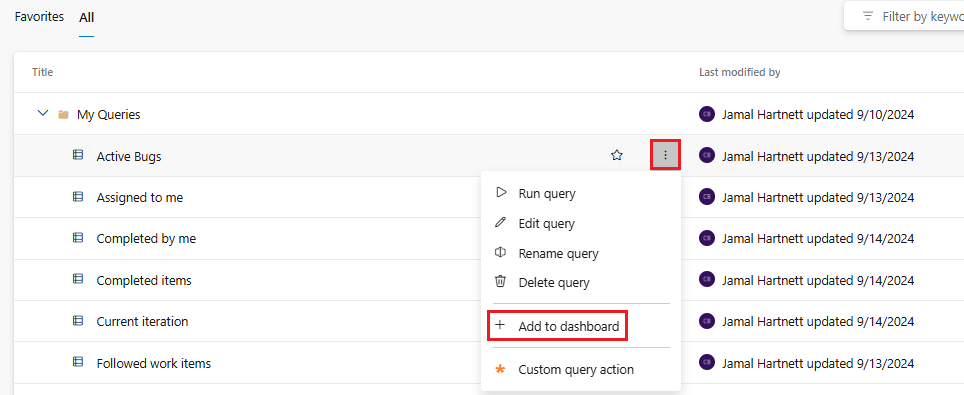This screenshot has height=395, width=964.
Task: Click the My Queries folder name
Action: click(108, 114)
